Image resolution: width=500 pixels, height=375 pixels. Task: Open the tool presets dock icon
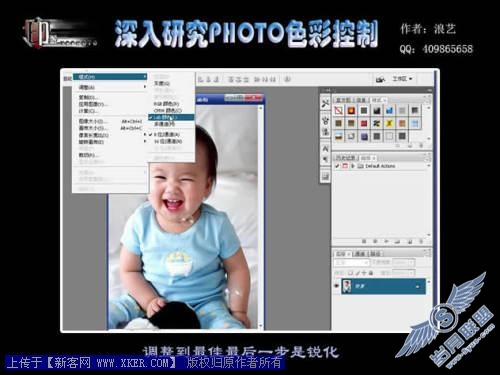pyautogui.click(x=325, y=104)
